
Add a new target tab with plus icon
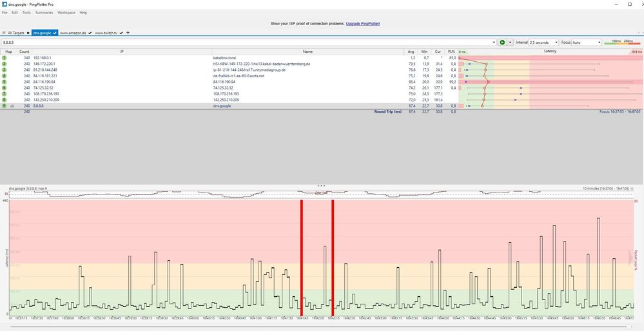click(x=128, y=33)
